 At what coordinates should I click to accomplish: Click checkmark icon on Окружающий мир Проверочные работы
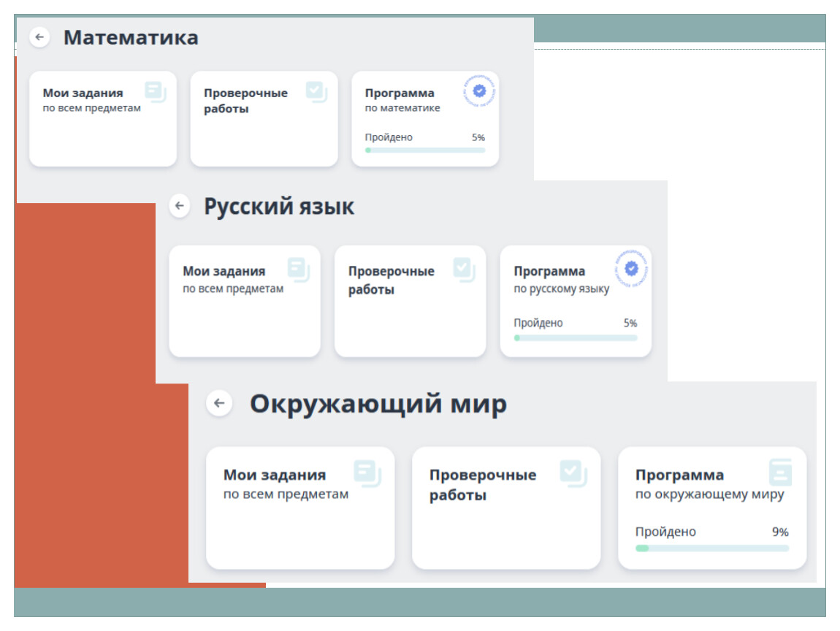573,473
